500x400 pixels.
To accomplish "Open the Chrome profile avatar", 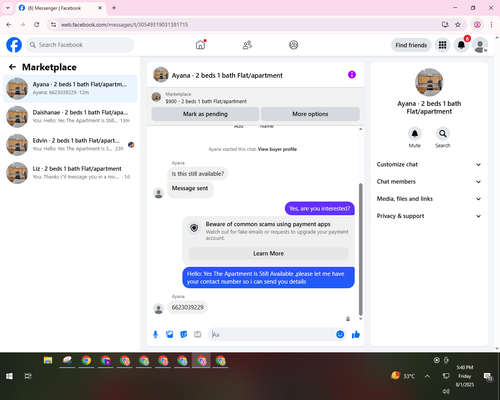I will 477,25.
